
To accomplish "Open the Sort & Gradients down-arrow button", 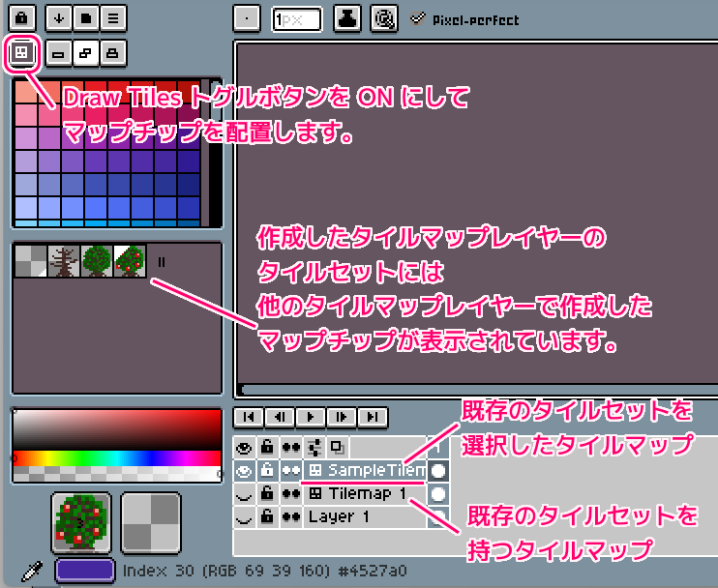I will 59,18.
